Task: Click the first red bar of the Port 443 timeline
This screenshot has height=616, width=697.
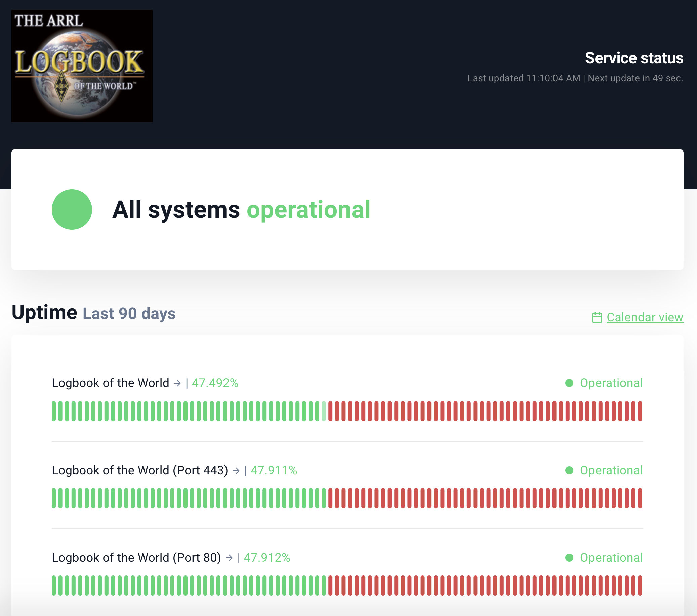Action: click(x=330, y=498)
